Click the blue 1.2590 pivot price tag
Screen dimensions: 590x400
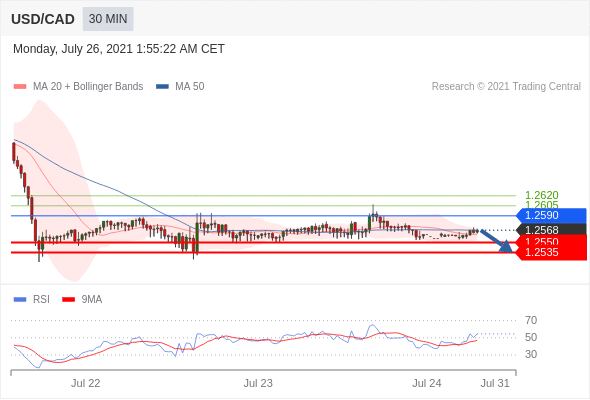tap(551, 216)
